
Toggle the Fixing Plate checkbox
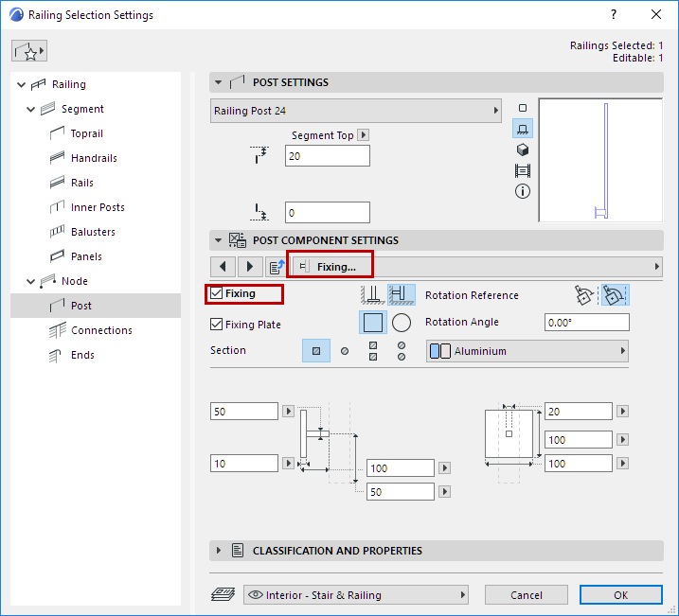(x=217, y=325)
